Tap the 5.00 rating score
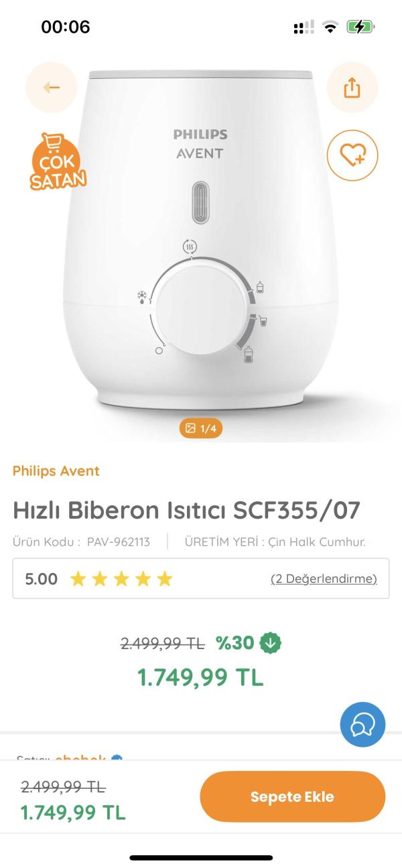This screenshot has height=868, width=402. (42, 579)
